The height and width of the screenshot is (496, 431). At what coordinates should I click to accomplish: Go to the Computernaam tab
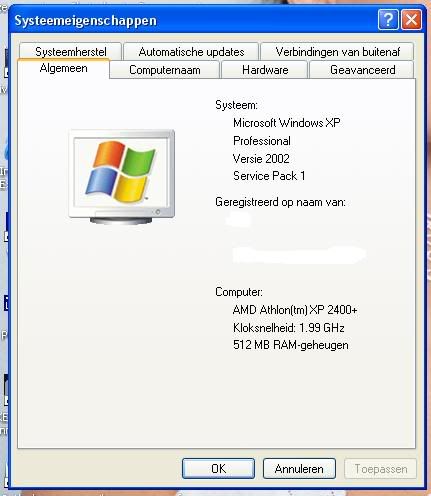(165, 70)
